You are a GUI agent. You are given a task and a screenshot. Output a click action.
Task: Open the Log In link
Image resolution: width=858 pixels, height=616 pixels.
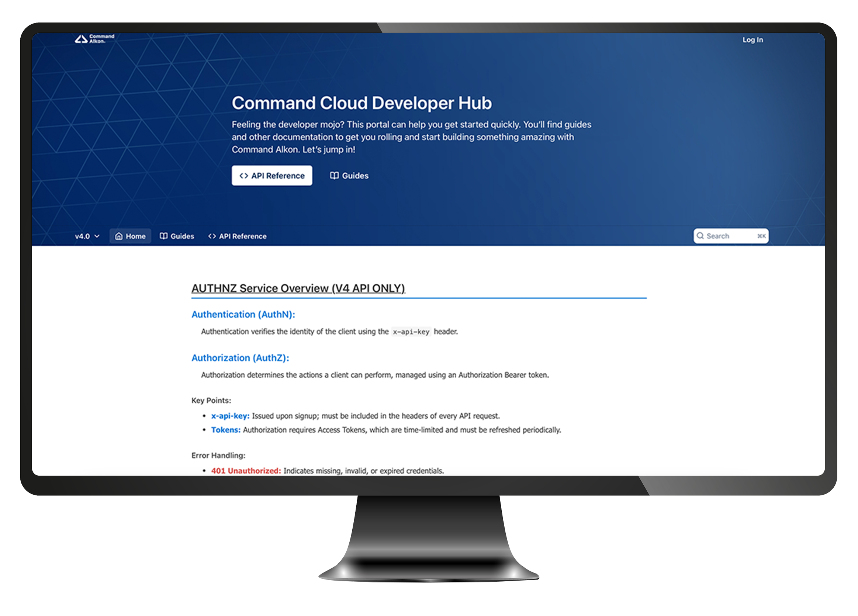[x=753, y=40]
